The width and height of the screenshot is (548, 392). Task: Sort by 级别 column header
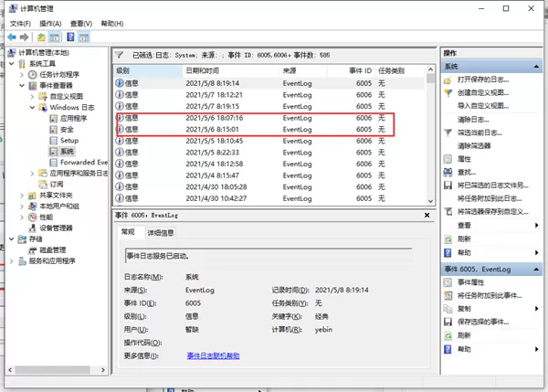(x=148, y=70)
